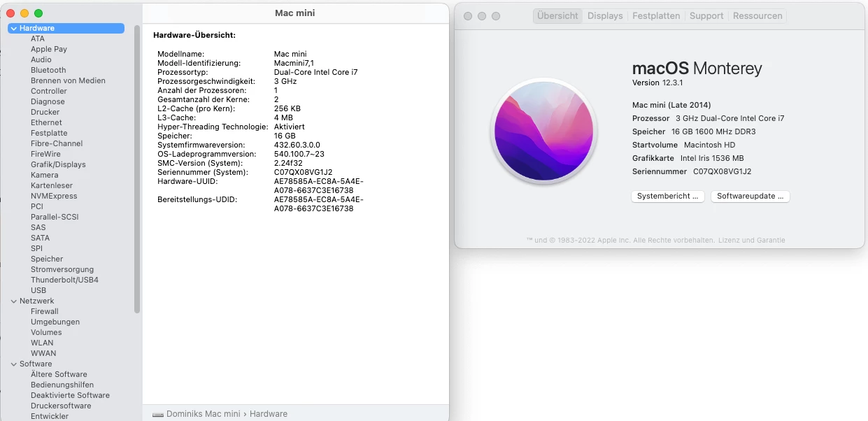Switch to the Support tab
This screenshot has width=868, height=421.
click(706, 15)
